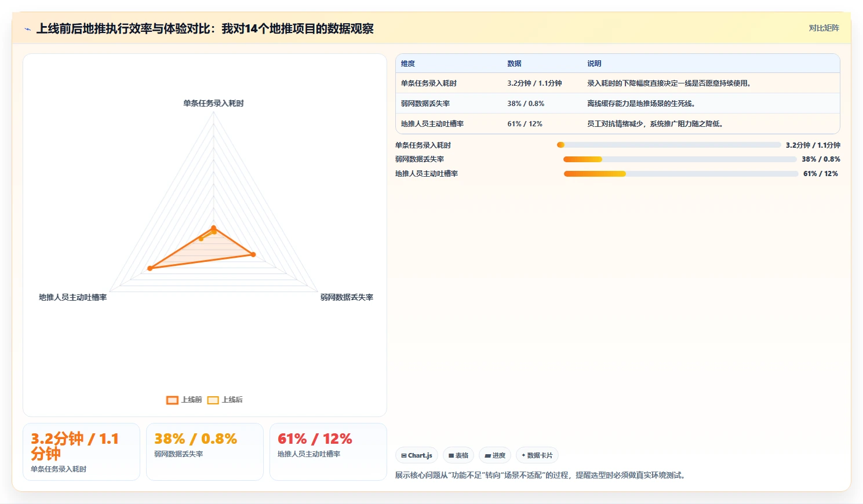Click the 3.2分钟 / 1.1分钟 stat card
863x504 pixels.
(81, 452)
